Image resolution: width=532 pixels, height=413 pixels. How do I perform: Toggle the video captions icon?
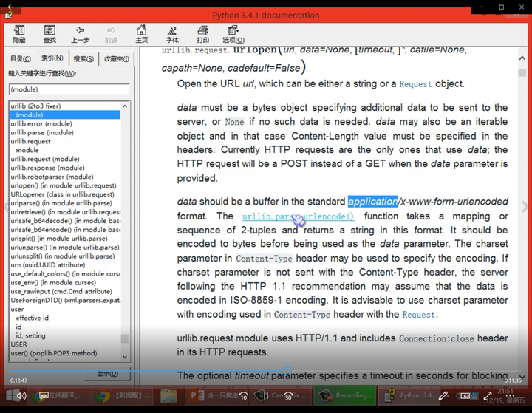tap(44, 396)
